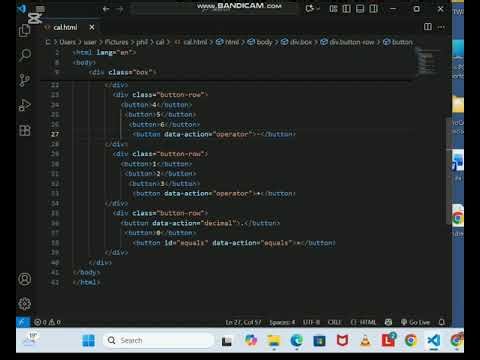
Task: Open the Windows Start menu
Action: tap(89, 340)
